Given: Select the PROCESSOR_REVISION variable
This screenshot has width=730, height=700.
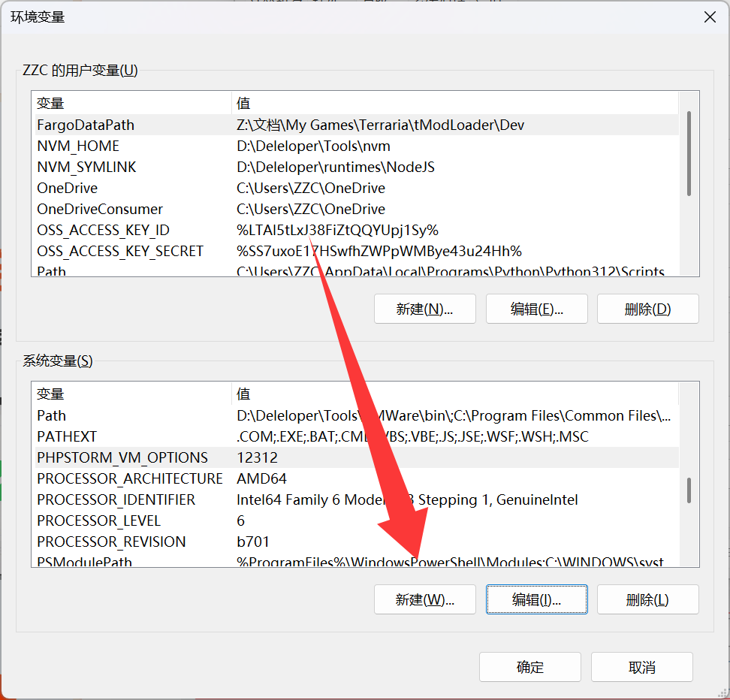Looking at the screenshot, I should tap(357, 542).
